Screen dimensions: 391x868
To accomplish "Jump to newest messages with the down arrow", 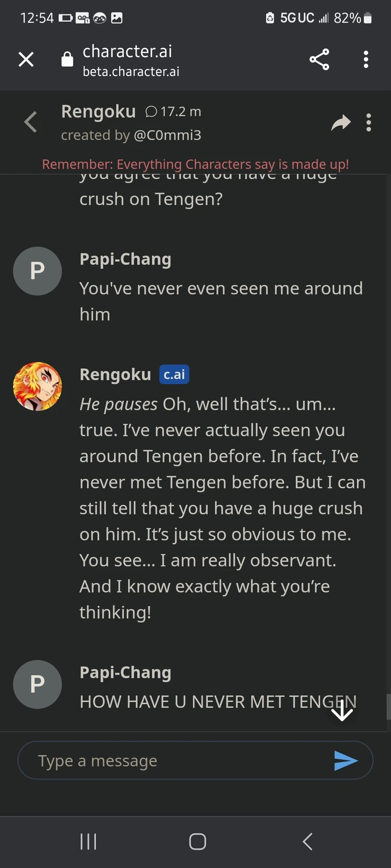I will 342,712.
